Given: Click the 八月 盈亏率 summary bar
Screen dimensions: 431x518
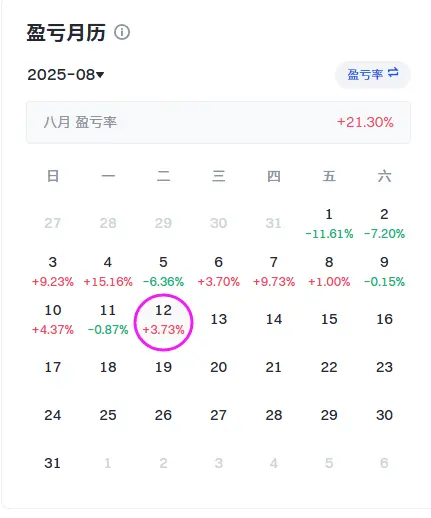Looking at the screenshot, I should pyautogui.click(x=218, y=122).
